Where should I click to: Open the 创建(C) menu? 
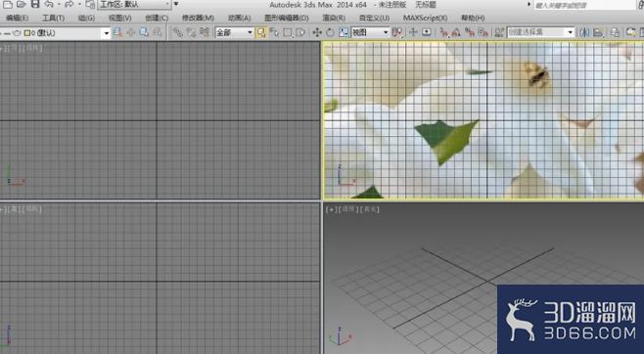coord(157,18)
